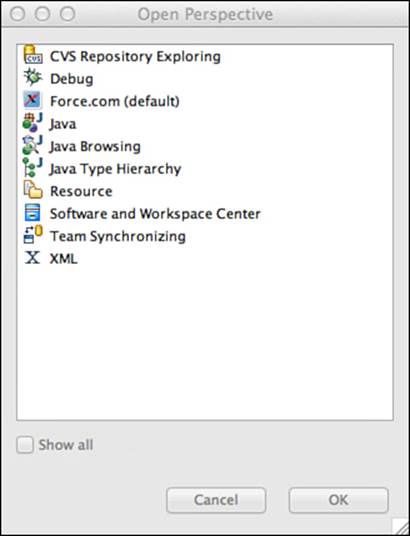Choose the Java perspective icon
Image resolution: width=410 pixels, height=536 pixels.
pos(33,123)
